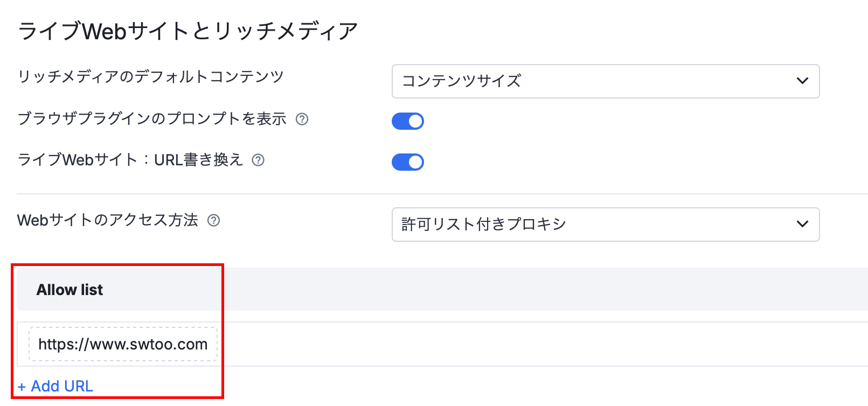Click the chevron arrow on コンテンツサイズ box
This screenshot has width=868, height=406.
point(802,81)
